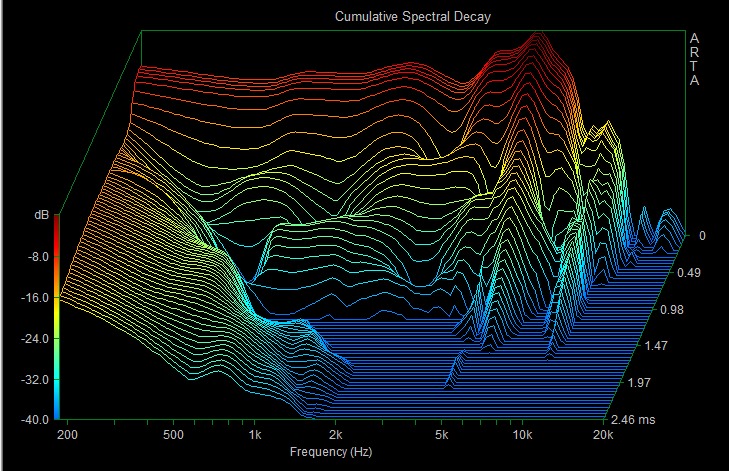This screenshot has height=471, width=729.
Task: Click the '5k' frequency axis label
Action: (442, 435)
